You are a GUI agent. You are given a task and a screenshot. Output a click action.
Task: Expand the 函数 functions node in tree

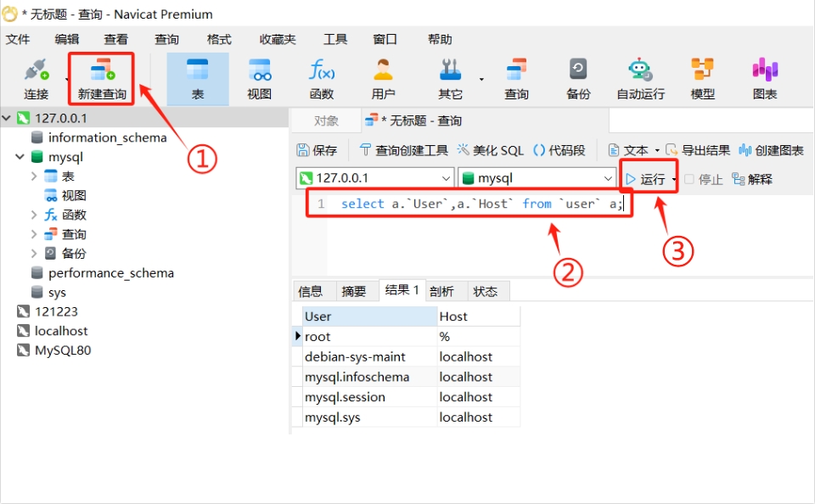34,215
